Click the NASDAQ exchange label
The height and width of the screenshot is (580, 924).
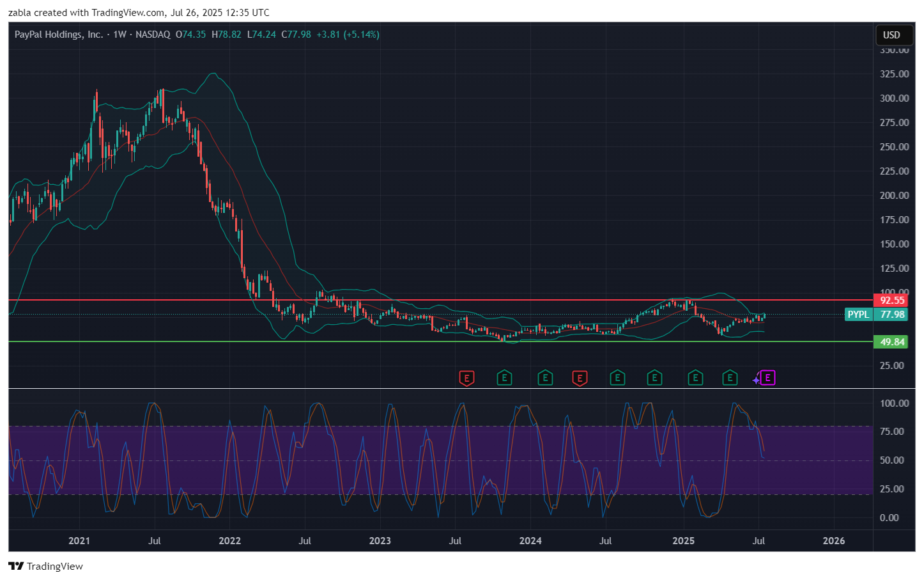pos(153,35)
